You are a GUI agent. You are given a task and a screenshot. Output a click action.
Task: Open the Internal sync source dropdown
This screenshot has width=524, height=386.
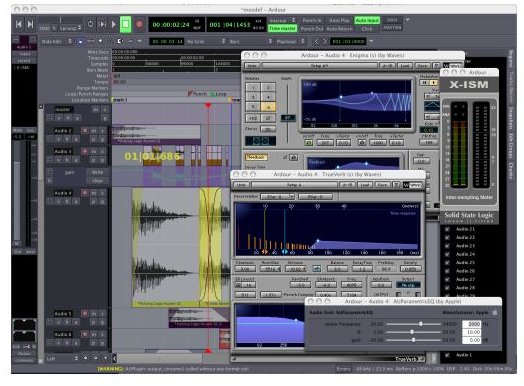coord(282,21)
